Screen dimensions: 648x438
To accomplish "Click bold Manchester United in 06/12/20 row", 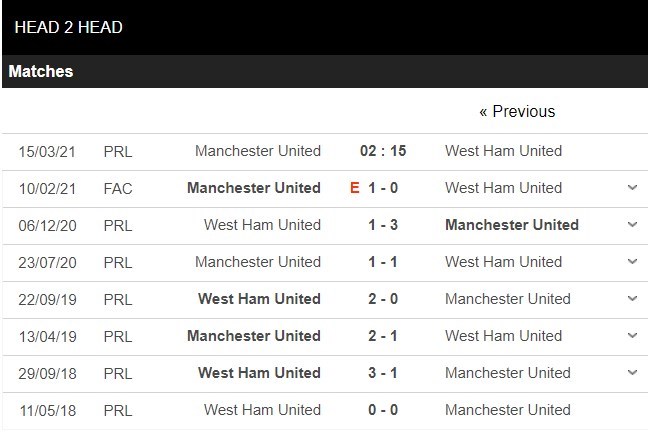I will [x=511, y=225].
